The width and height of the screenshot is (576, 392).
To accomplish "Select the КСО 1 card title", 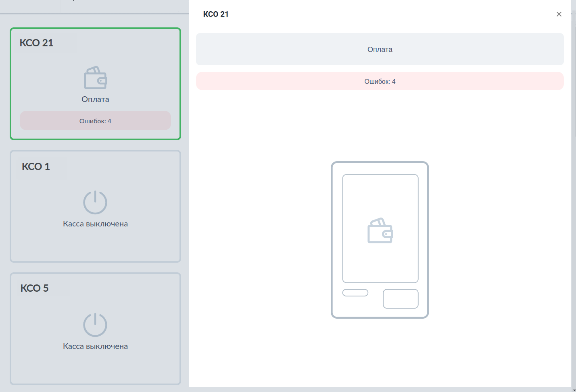I will click(36, 166).
